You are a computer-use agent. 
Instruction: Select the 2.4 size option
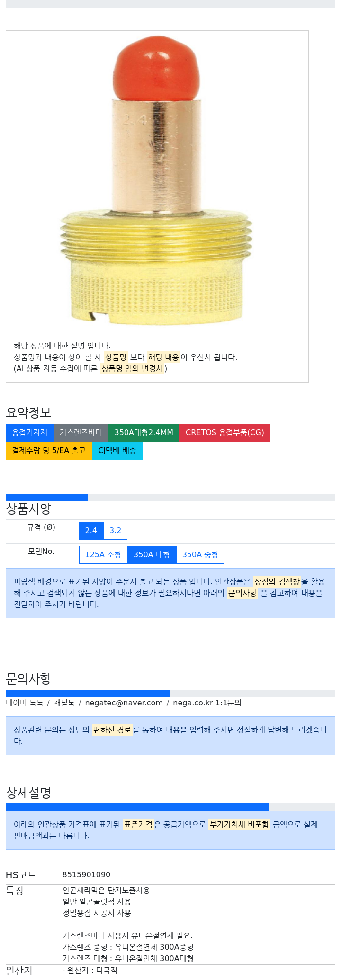(91, 531)
